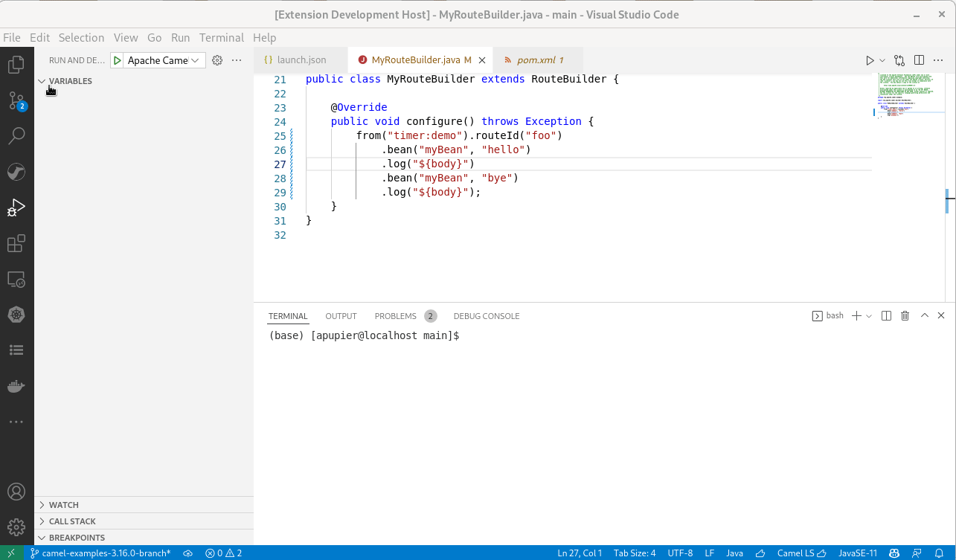956x560 pixels.
Task: Switch to the pom.xml tab
Action: tap(537, 59)
